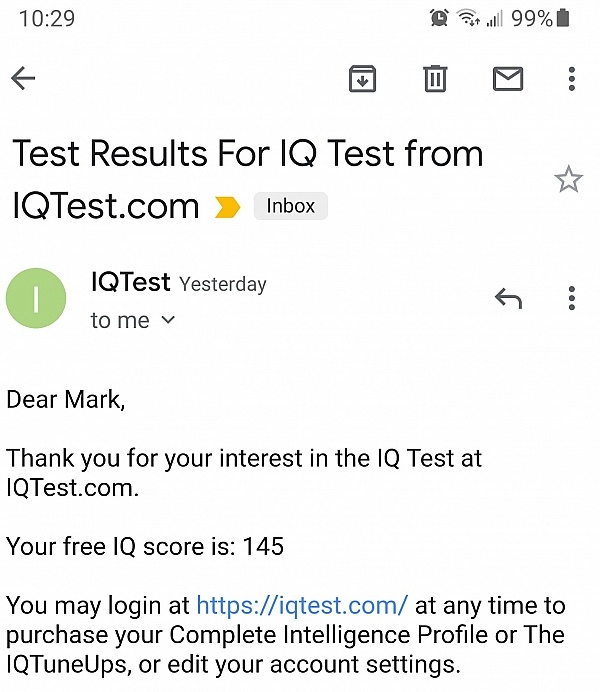Screen dimensions: 600x692
Task: Tap the alarm icon in status bar
Action: [438, 18]
